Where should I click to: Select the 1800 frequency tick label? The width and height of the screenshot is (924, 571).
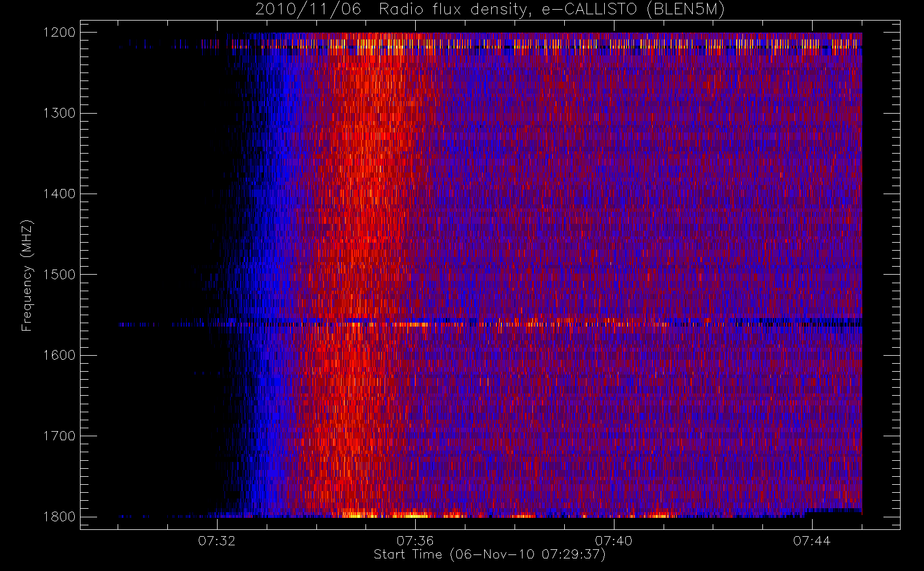tap(59, 517)
